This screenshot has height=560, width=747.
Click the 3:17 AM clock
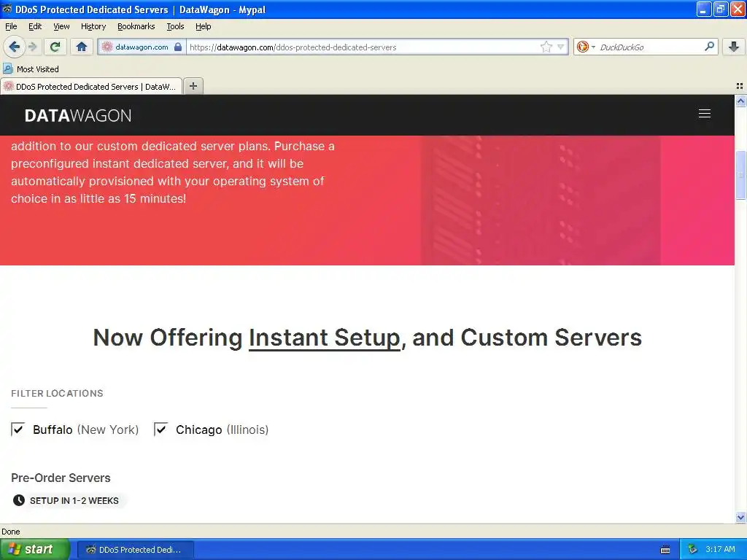click(x=720, y=549)
